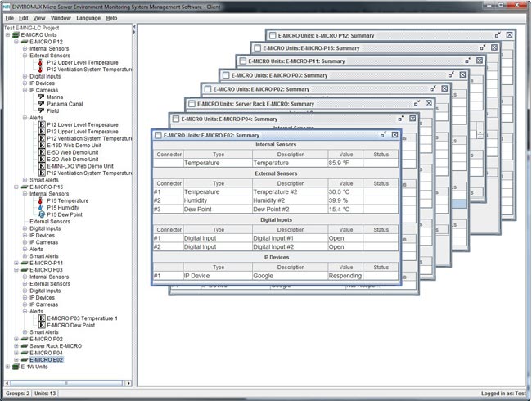This screenshot has width=532, height=401.
Task: Open the Help menu
Action: click(111, 18)
